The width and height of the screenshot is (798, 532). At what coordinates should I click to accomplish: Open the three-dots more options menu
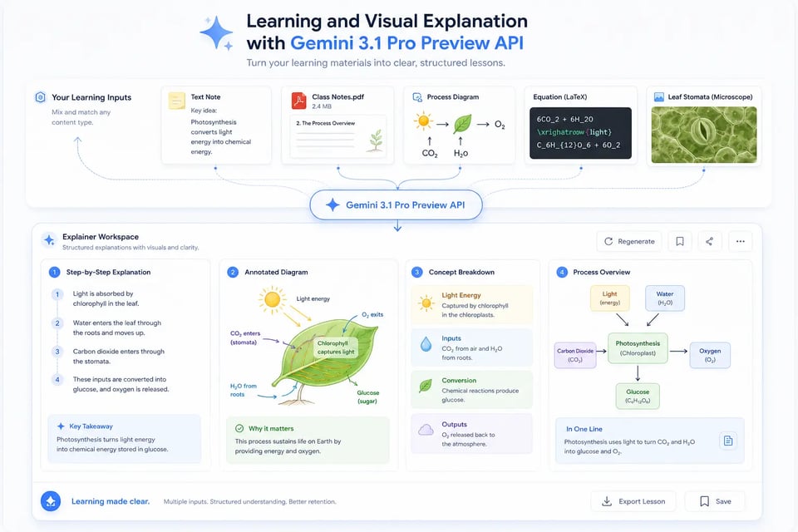click(741, 241)
